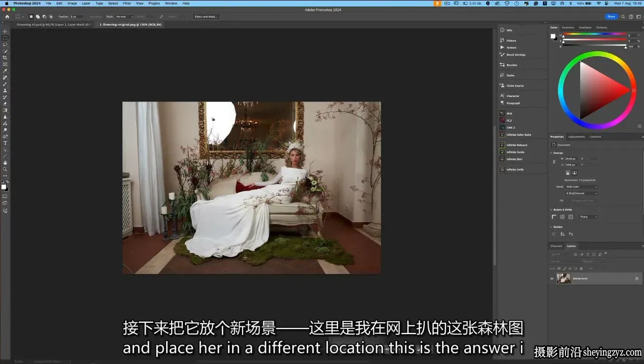Viewport: 644px width, 364px height.
Task: Open the Filter menu
Action: click(x=127, y=3)
